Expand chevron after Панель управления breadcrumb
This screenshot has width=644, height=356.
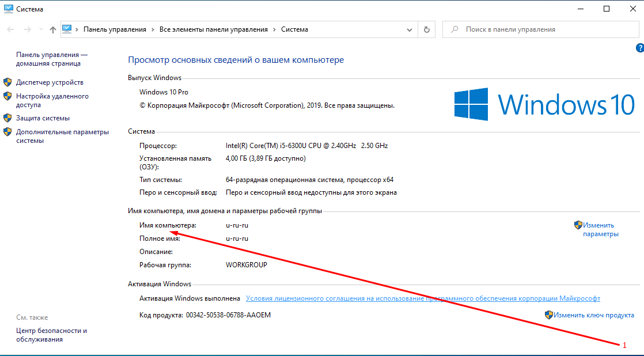tap(153, 29)
